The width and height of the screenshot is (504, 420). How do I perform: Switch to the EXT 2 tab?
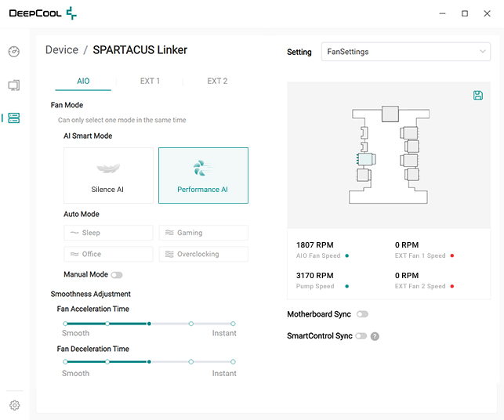click(x=217, y=81)
